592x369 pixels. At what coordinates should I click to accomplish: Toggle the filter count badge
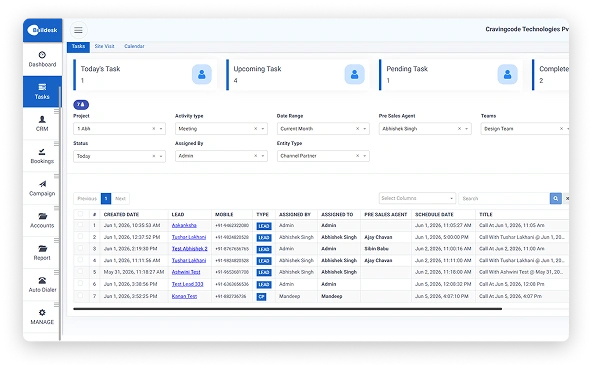pos(81,105)
